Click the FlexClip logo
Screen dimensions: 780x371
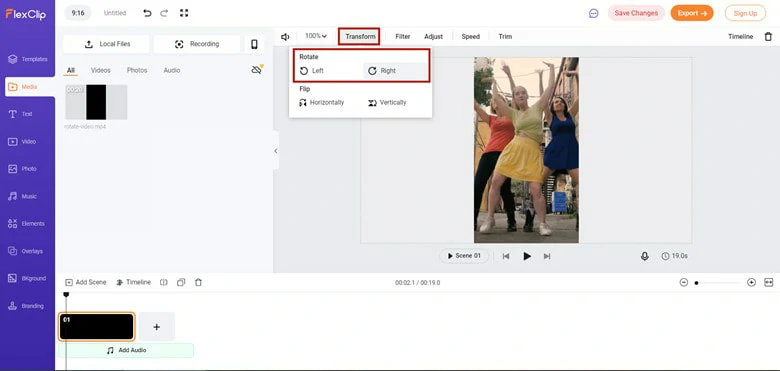pos(25,14)
